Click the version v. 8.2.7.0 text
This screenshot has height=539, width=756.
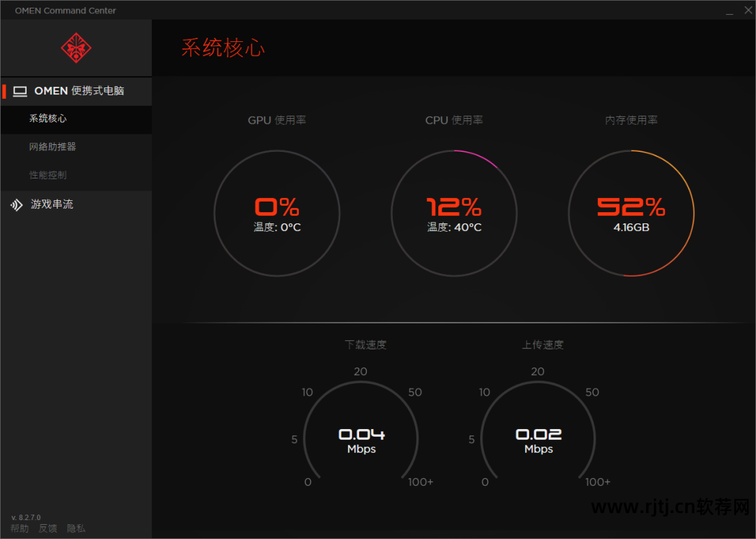click(x=26, y=517)
